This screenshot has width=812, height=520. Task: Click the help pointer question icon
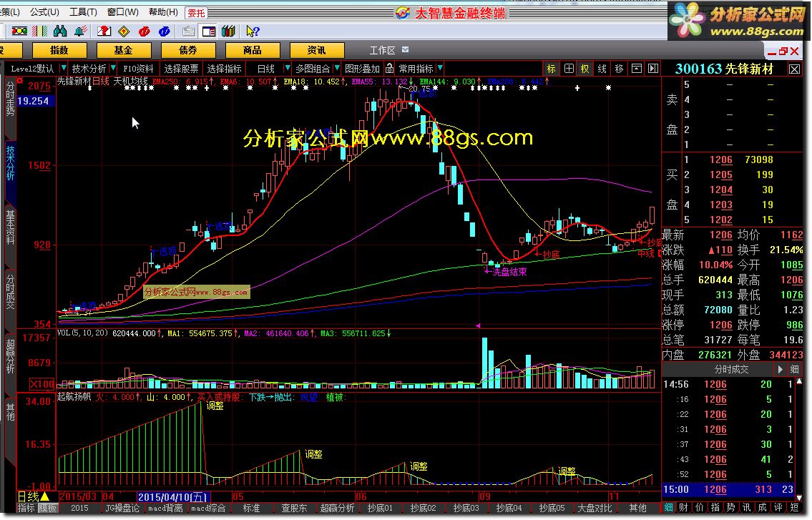253,31
